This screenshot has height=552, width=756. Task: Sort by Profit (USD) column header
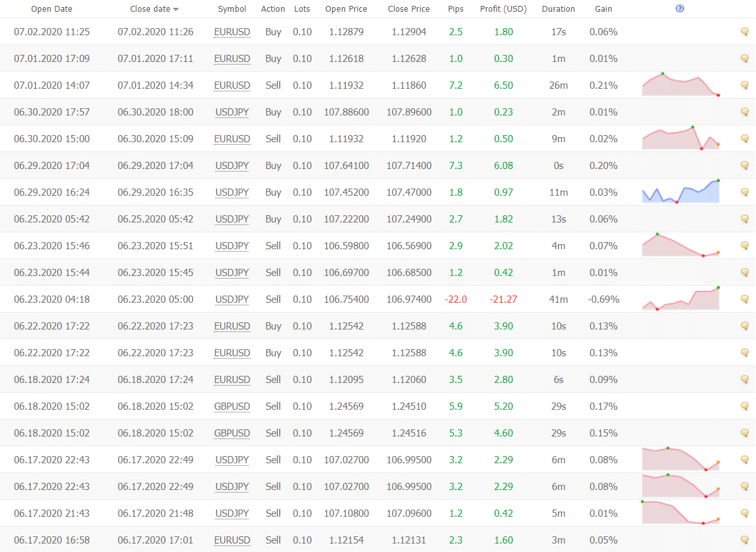(x=503, y=9)
